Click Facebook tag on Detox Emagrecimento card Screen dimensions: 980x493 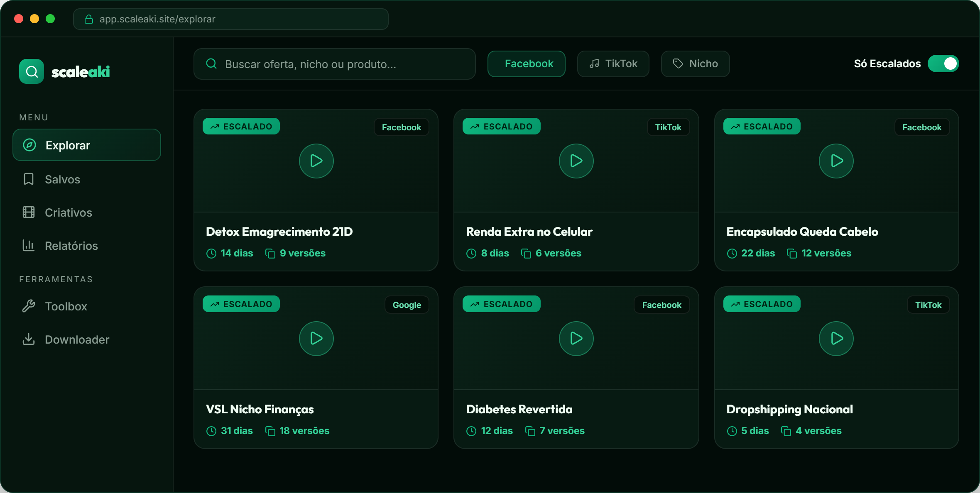click(x=402, y=127)
